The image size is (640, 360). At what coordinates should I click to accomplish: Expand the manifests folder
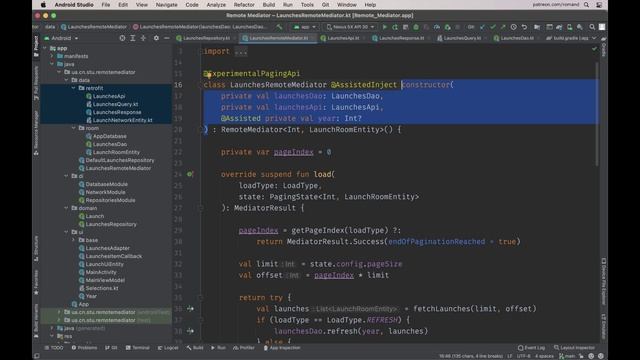52,56
